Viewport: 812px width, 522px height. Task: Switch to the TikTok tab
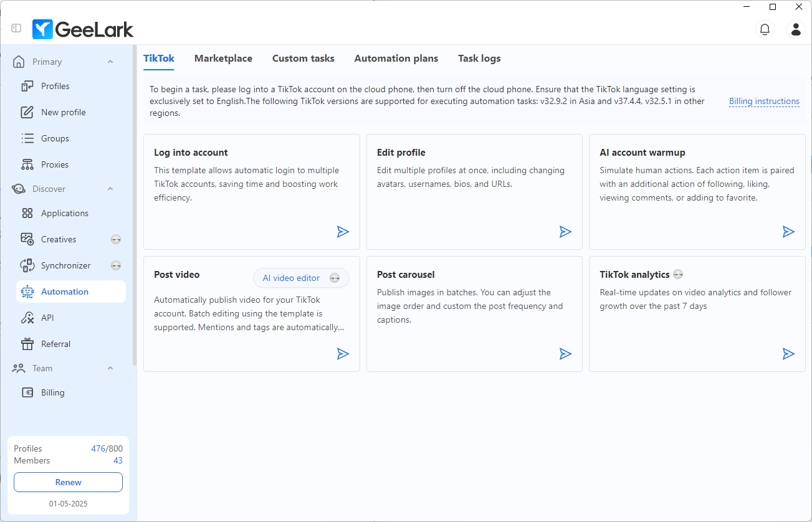tap(159, 59)
